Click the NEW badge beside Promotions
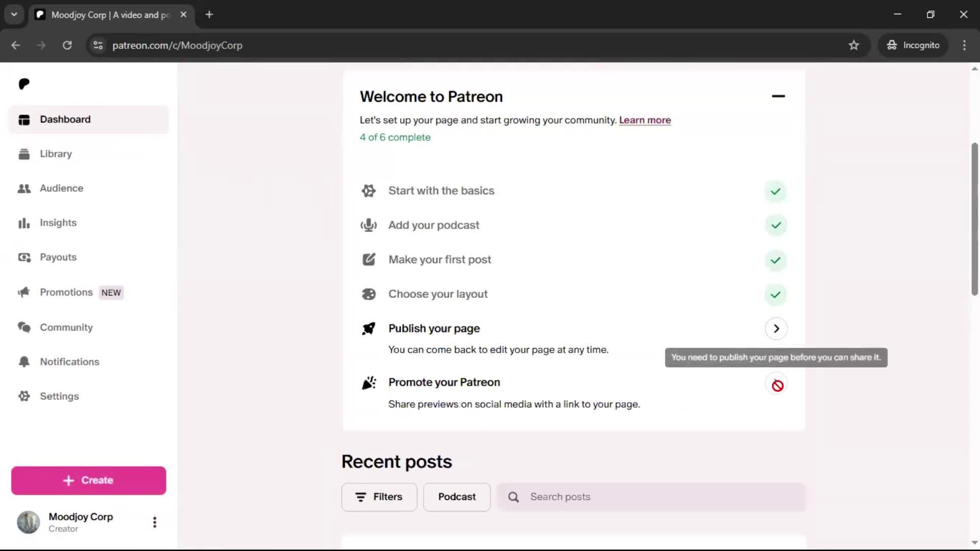 click(x=111, y=293)
